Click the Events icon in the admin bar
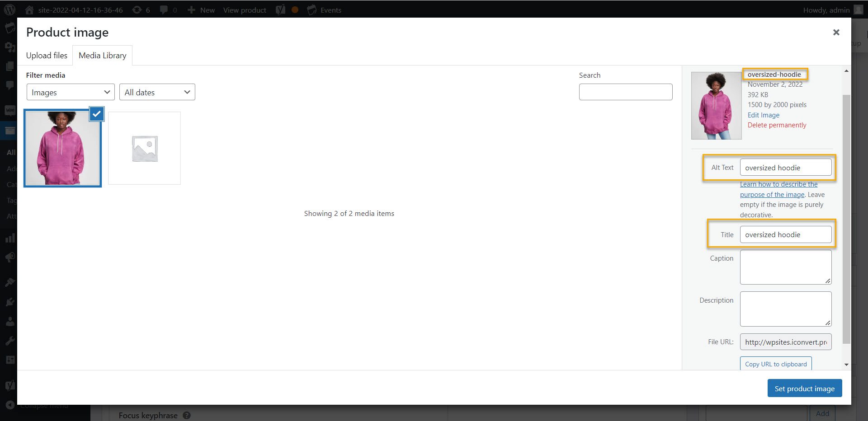868x421 pixels. (311, 10)
